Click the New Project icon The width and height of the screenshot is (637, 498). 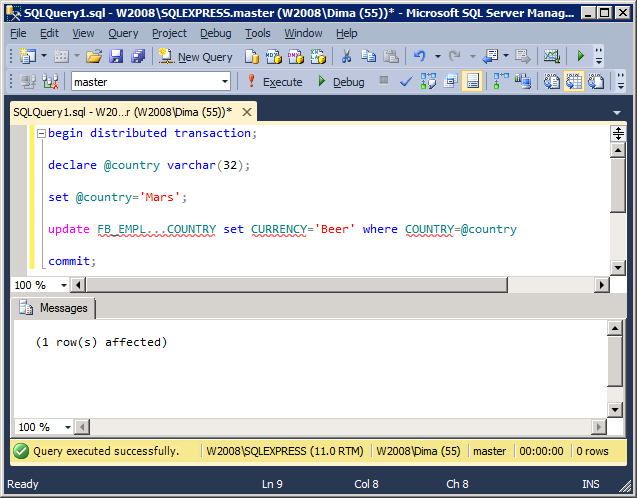pyautogui.click(x=28, y=56)
